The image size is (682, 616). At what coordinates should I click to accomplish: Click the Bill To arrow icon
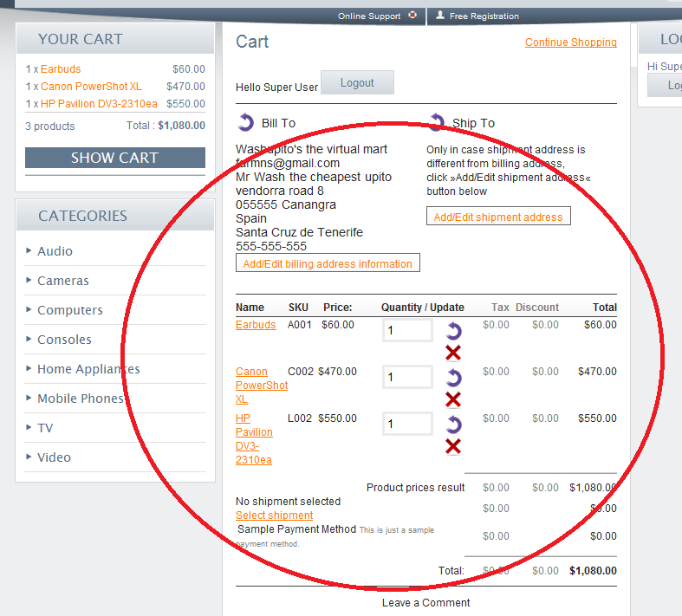click(245, 122)
